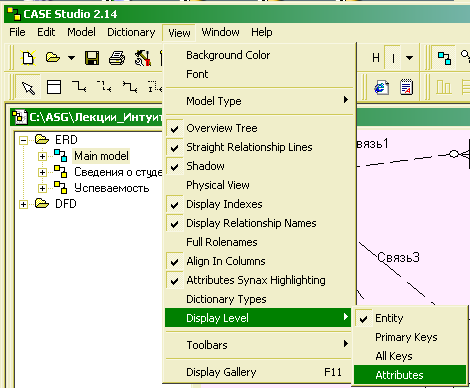Open the Edit menu
Image resolution: width=470 pixels, height=388 pixels.
[x=46, y=32]
